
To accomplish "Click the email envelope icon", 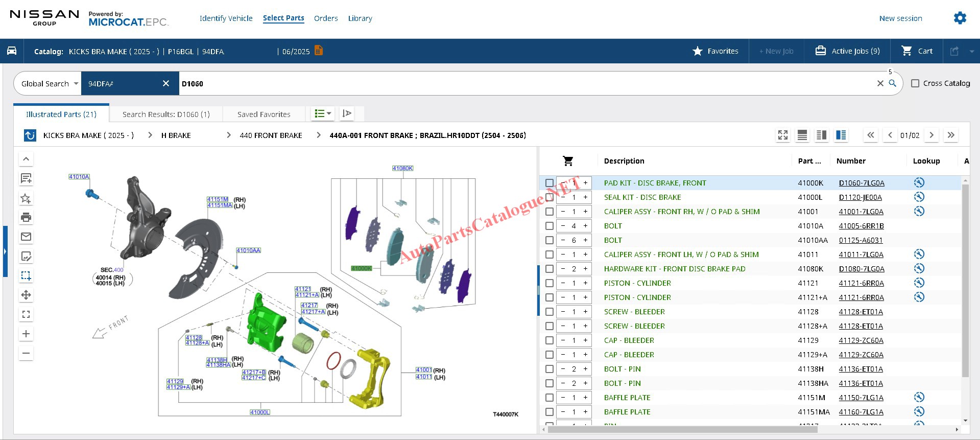I will pos(26,237).
